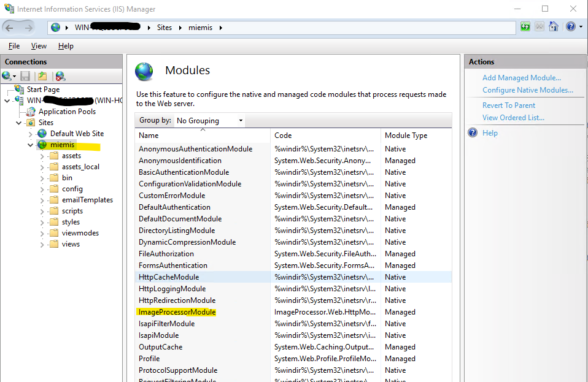Image resolution: width=588 pixels, height=382 pixels.
Task: Collapse the miemis site node
Action: tap(31, 145)
